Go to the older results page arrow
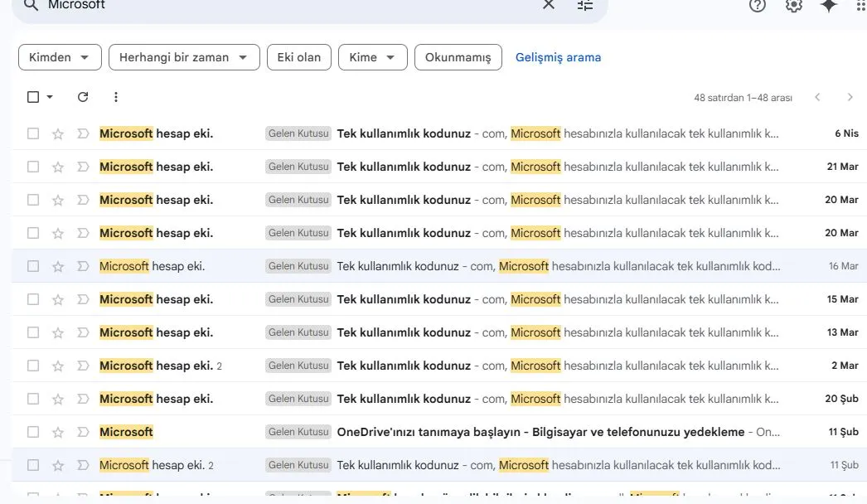This screenshot has width=867, height=504. coord(850,97)
